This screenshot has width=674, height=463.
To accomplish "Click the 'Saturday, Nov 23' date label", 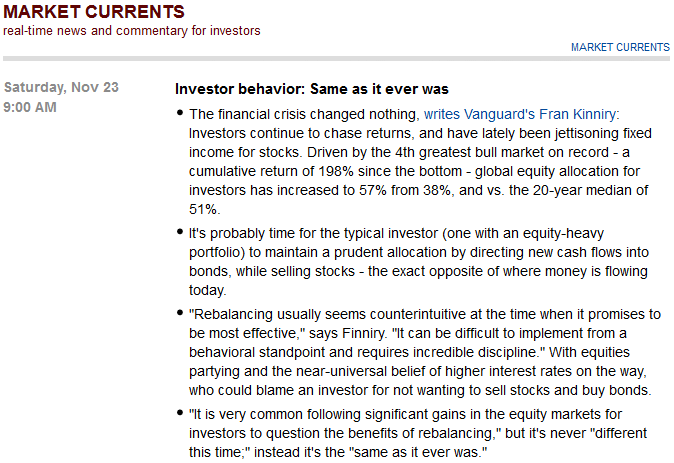I will coord(61,87).
